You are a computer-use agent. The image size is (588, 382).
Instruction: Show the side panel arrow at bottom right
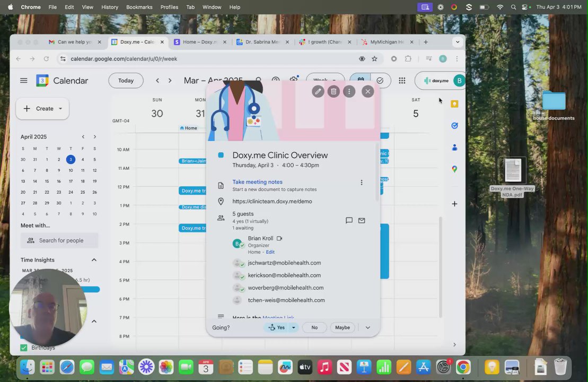pos(454,344)
